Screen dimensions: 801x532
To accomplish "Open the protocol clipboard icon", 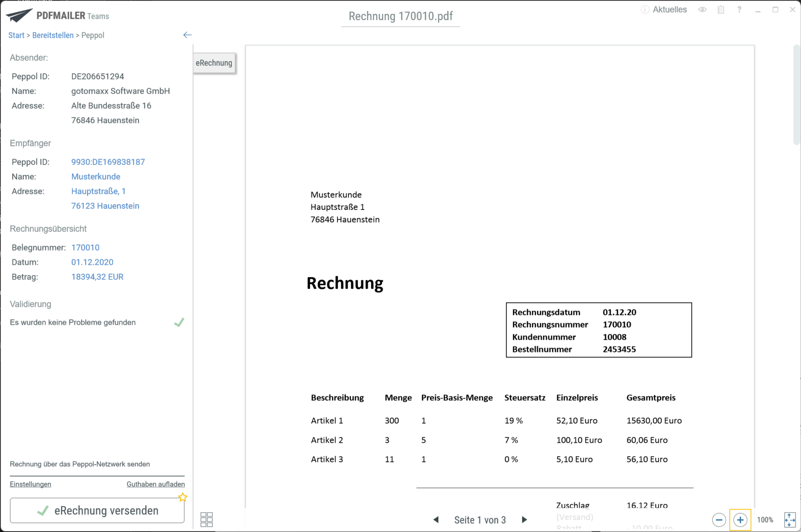I will tap(721, 9).
